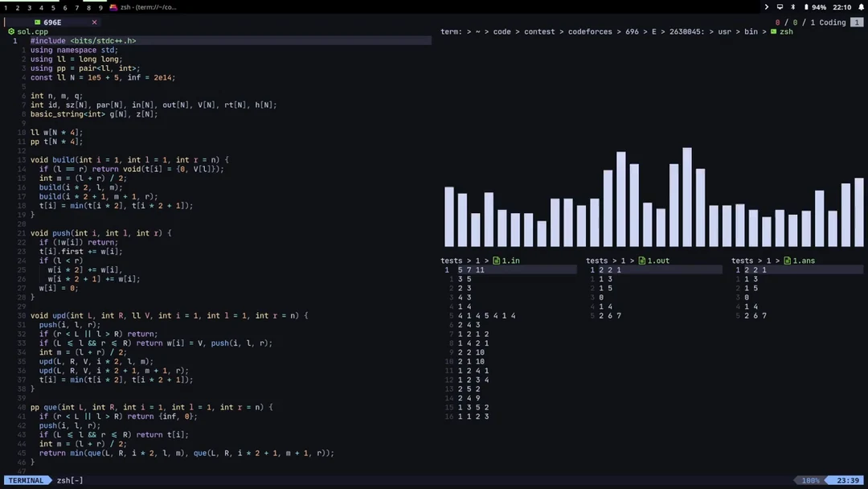Click the battery icon showing 94%
The width and height of the screenshot is (868, 489).
tap(806, 7)
